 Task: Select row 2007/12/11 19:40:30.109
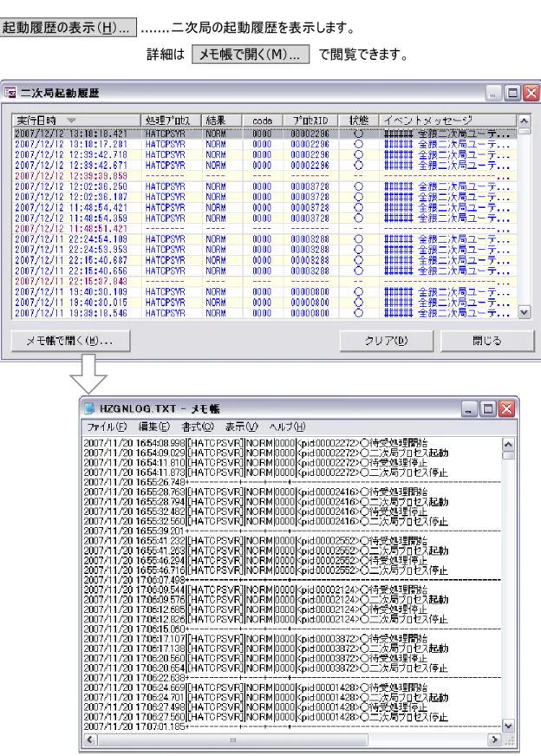264,292
